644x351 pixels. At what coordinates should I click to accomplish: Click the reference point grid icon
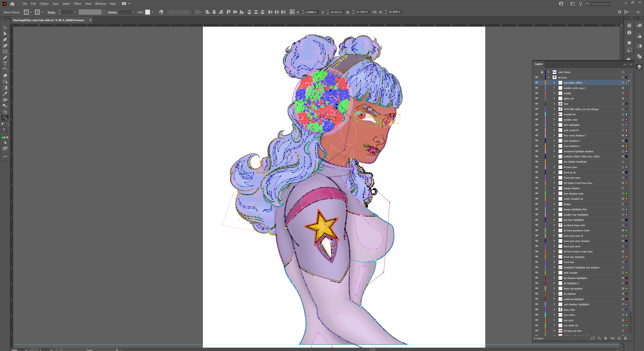pos(292,12)
